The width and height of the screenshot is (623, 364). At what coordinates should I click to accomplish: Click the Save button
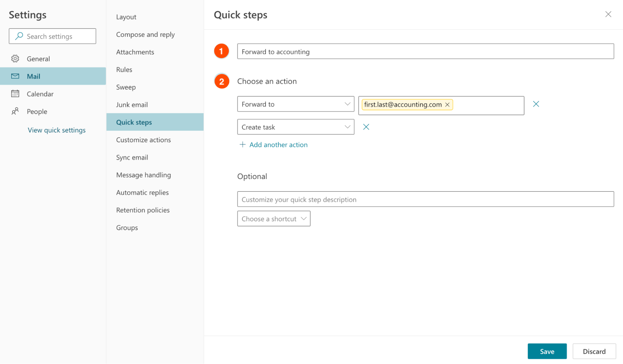(x=547, y=351)
